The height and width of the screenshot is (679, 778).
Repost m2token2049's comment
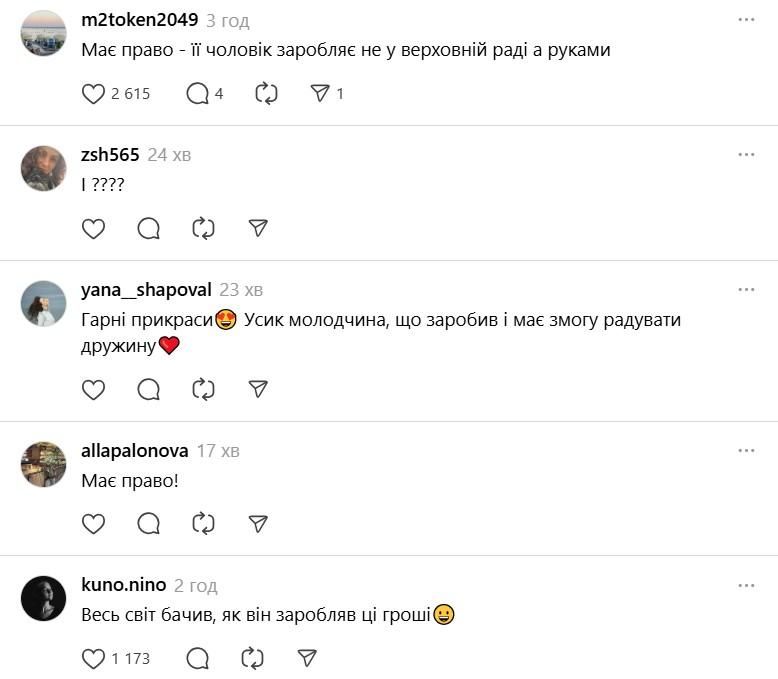click(266, 94)
